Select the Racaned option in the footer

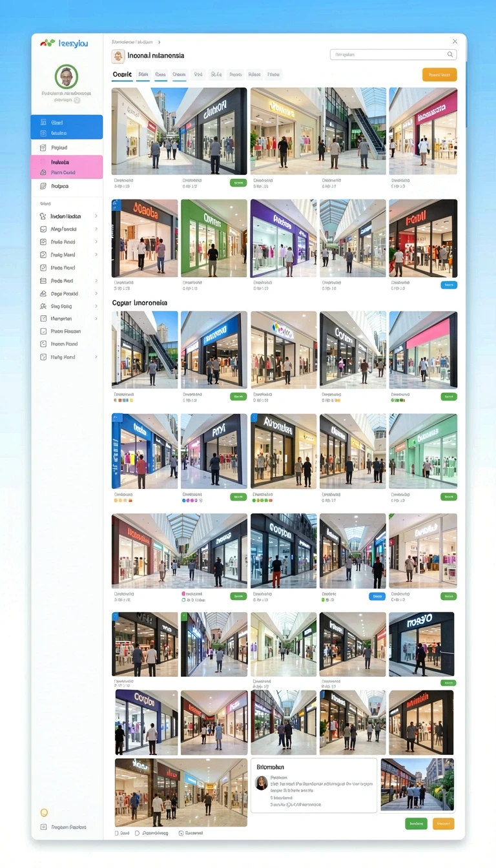[181, 833]
